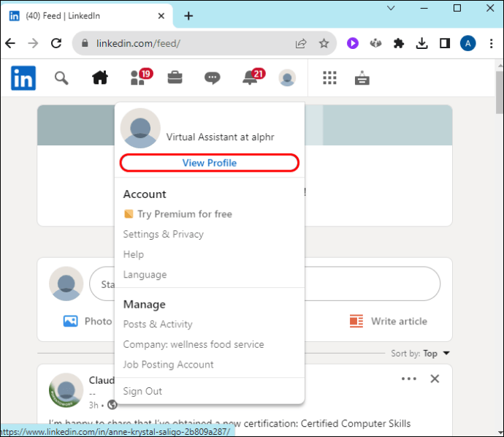Dismiss the post with X
Viewport: 504px width, 437px height.
pyautogui.click(x=435, y=379)
